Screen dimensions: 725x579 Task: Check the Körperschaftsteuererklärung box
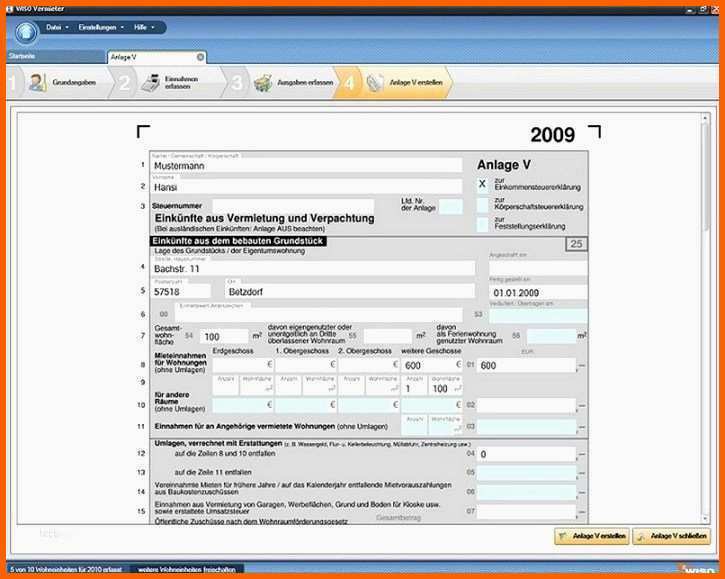click(x=482, y=204)
